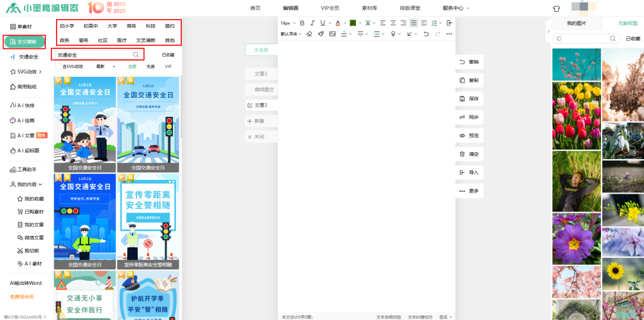Click the eraser clear-format icon
Screen dimensions: 644x320
click(x=309, y=34)
